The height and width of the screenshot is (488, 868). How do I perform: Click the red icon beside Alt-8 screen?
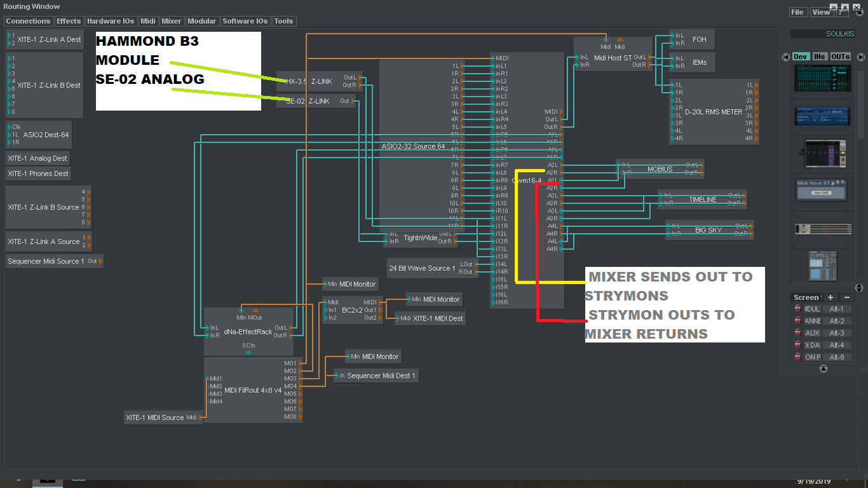coord(798,357)
